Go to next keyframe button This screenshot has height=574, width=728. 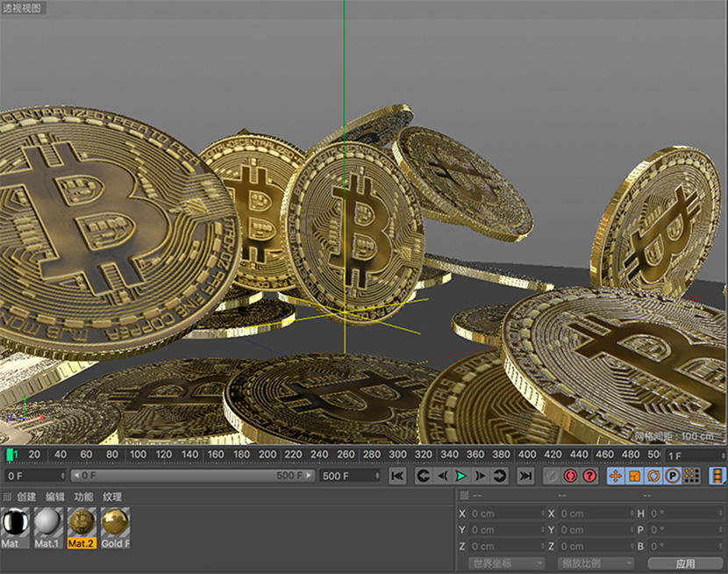click(x=499, y=476)
